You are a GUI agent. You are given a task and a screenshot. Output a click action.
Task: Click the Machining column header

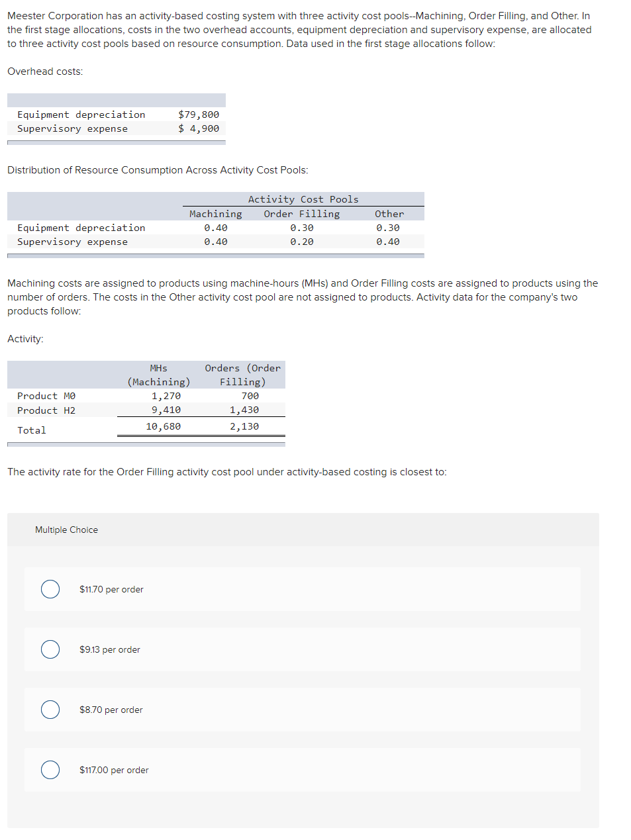(x=215, y=213)
